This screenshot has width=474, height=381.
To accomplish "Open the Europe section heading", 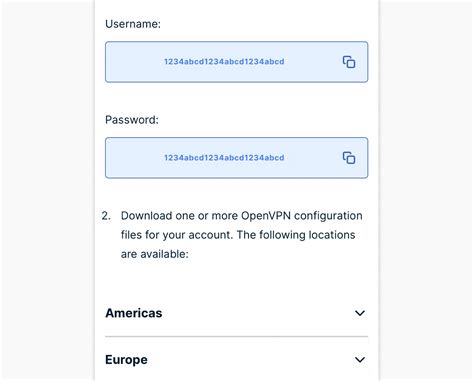I will tap(126, 360).
